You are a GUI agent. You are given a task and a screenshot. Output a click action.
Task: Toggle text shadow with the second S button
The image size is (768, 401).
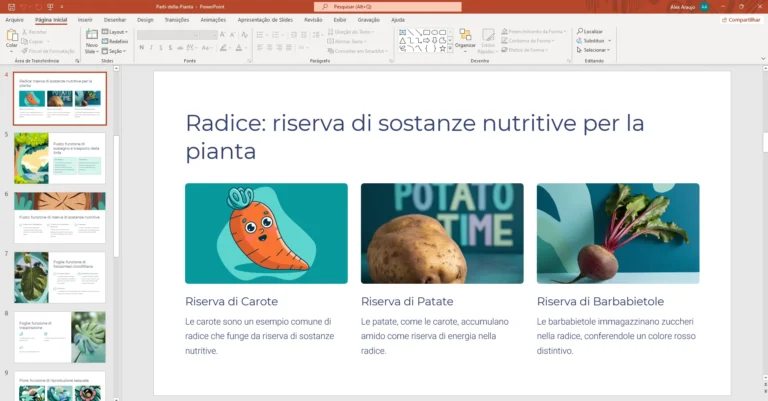tap(170, 47)
